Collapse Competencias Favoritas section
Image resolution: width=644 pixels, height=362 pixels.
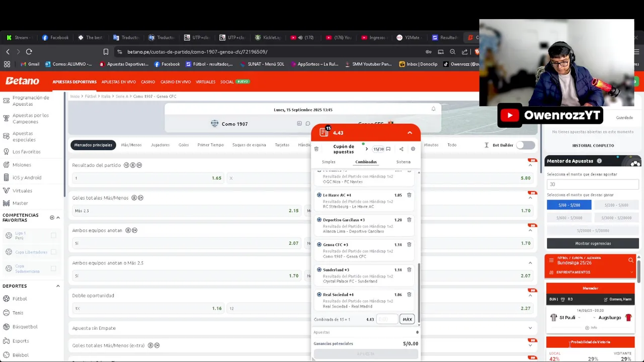[x=58, y=218]
